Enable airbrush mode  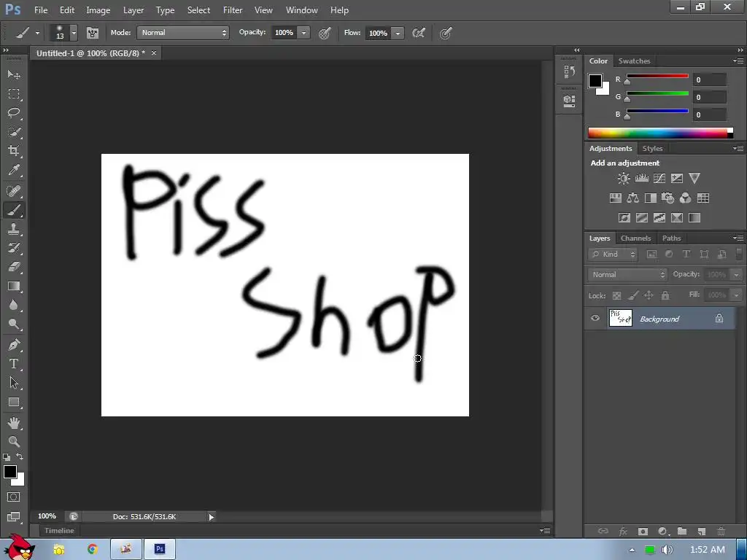pos(418,33)
